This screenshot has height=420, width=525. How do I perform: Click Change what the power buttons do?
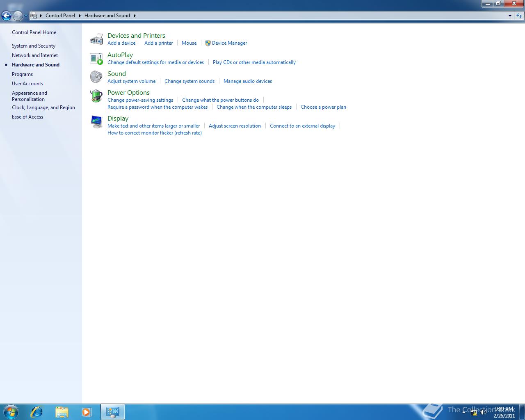220,100
